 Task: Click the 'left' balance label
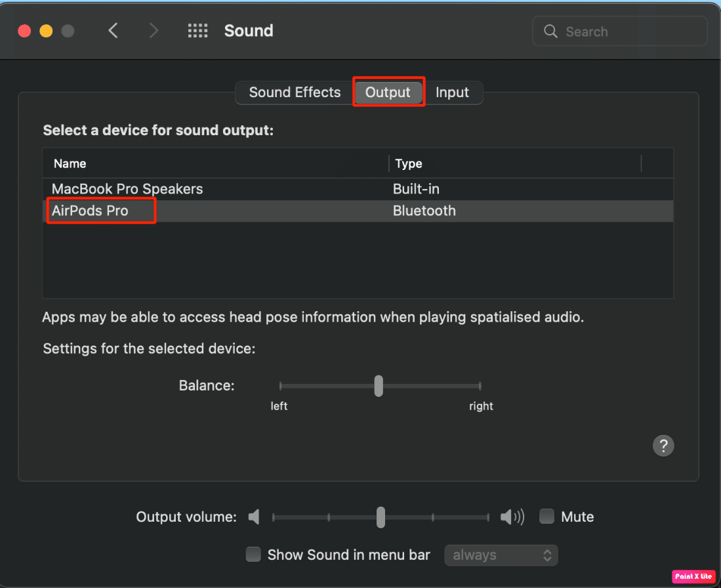(279, 406)
